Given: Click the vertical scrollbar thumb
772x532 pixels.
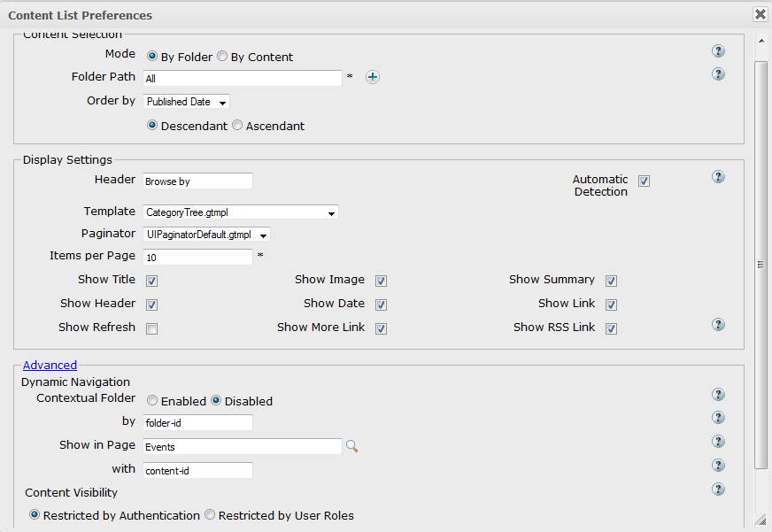Looking at the screenshot, I should [761, 265].
